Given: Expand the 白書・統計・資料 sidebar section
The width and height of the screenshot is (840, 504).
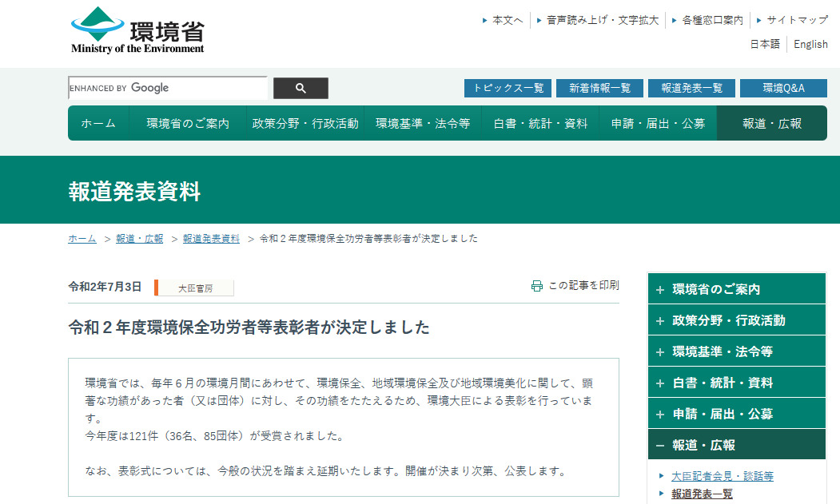Looking at the screenshot, I should click(x=735, y=383).
